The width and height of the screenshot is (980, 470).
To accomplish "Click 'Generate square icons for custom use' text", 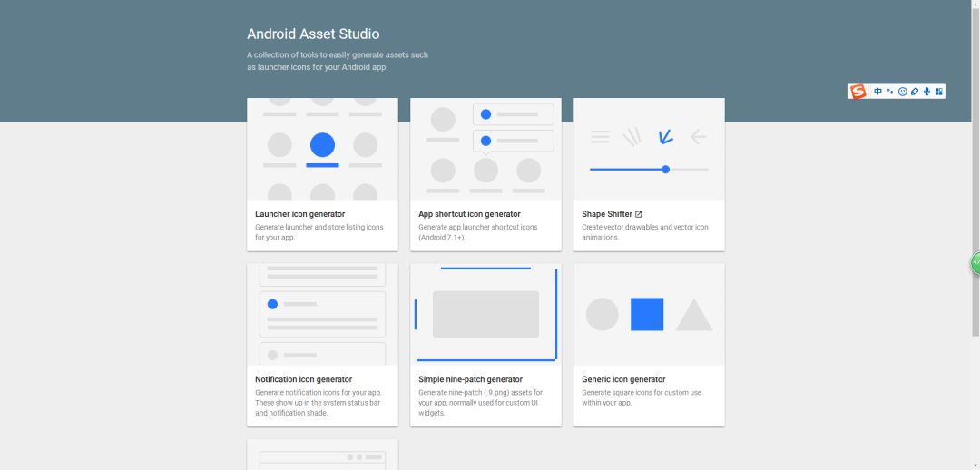I will 642,397.
